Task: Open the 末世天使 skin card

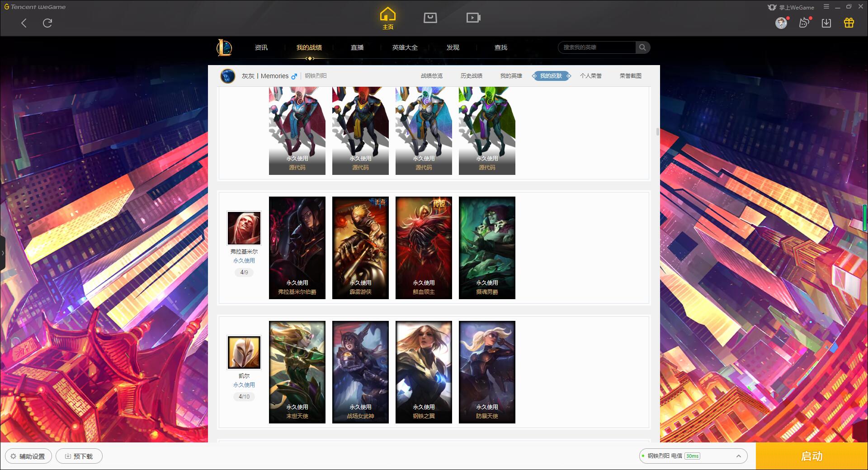Action: pyautogui.click(x=297, y=372)
